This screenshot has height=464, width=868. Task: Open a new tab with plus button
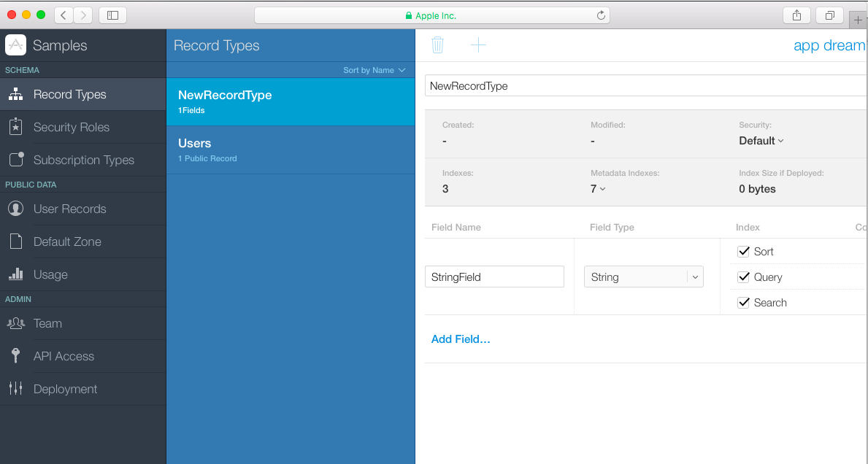858,20
